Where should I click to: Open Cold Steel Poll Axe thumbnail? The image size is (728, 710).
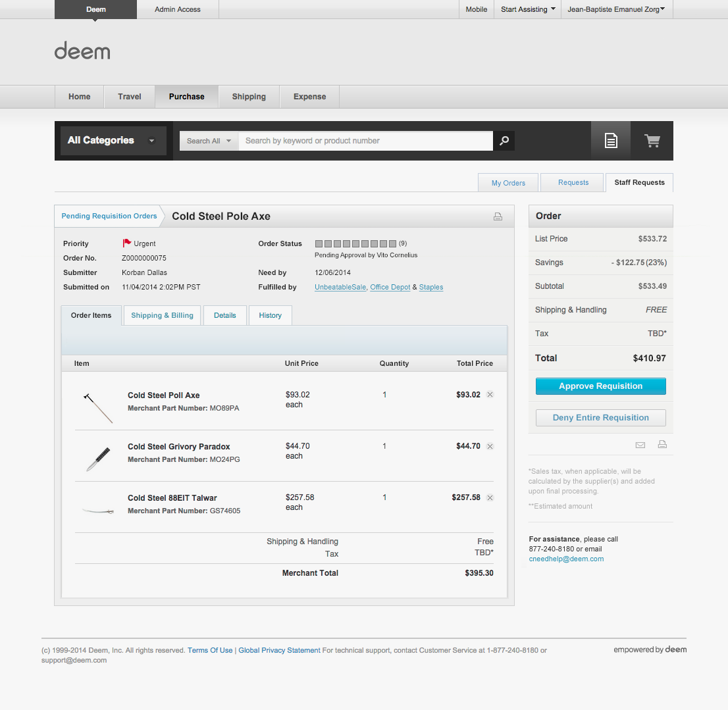98,409
